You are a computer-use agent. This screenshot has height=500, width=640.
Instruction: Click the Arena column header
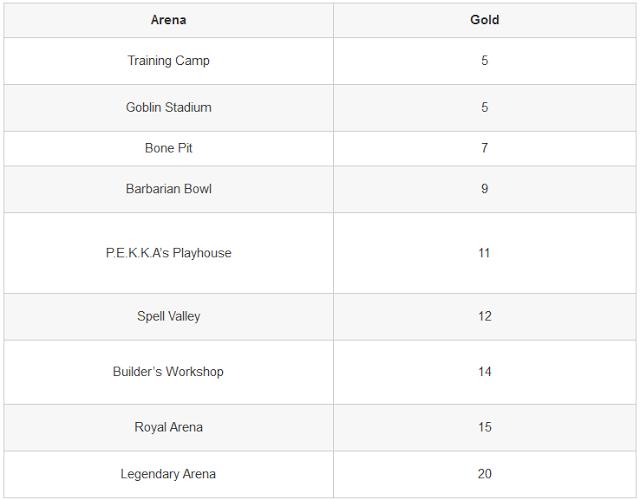pos(169,20)
